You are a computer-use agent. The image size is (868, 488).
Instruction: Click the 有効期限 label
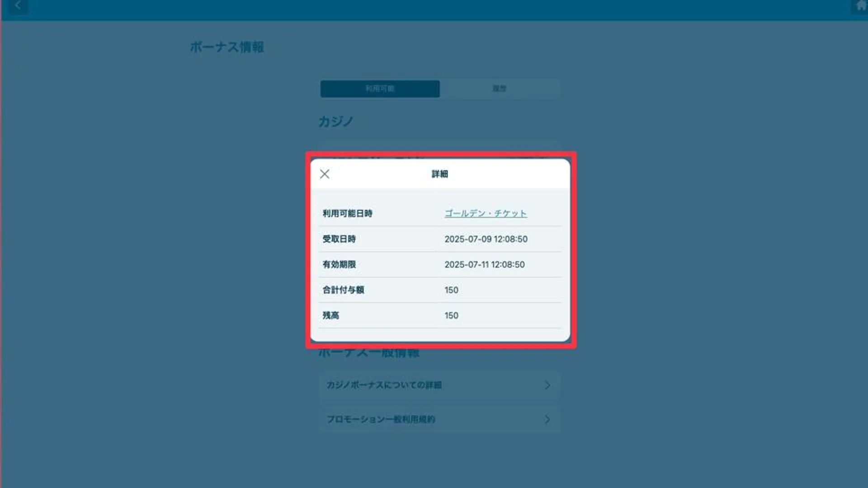[x=339, y=264]
